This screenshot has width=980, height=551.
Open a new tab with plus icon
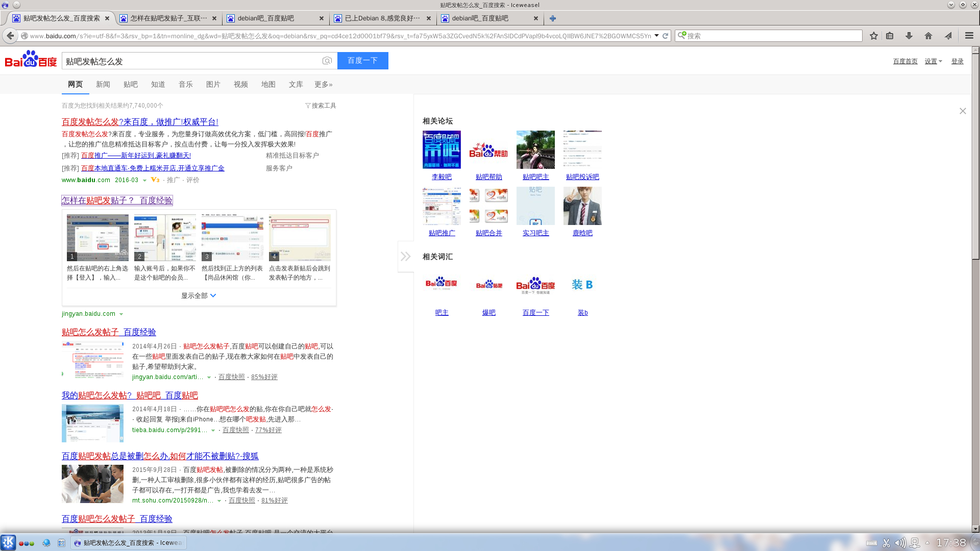click(552, 18)
